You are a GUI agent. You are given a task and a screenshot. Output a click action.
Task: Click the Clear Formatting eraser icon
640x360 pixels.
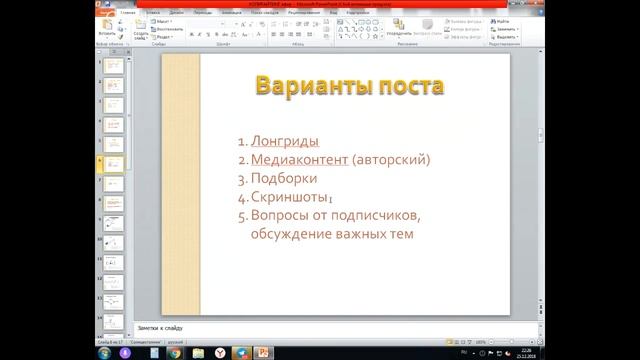262,24
